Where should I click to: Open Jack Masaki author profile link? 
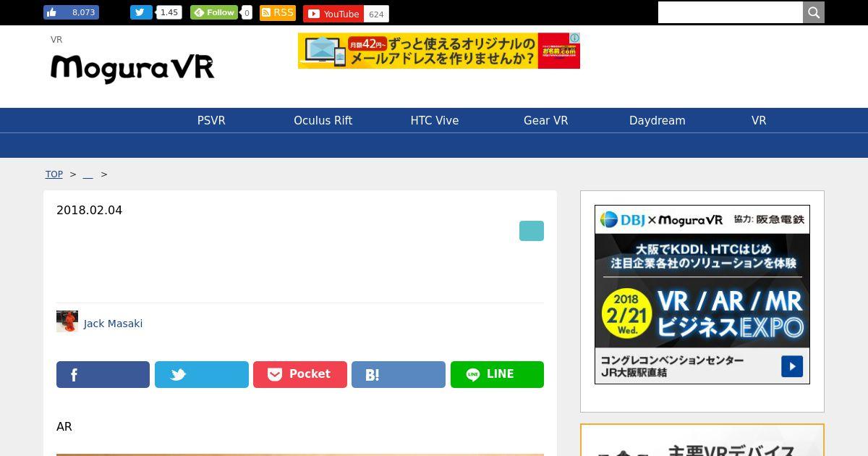[x=113, y=324]
